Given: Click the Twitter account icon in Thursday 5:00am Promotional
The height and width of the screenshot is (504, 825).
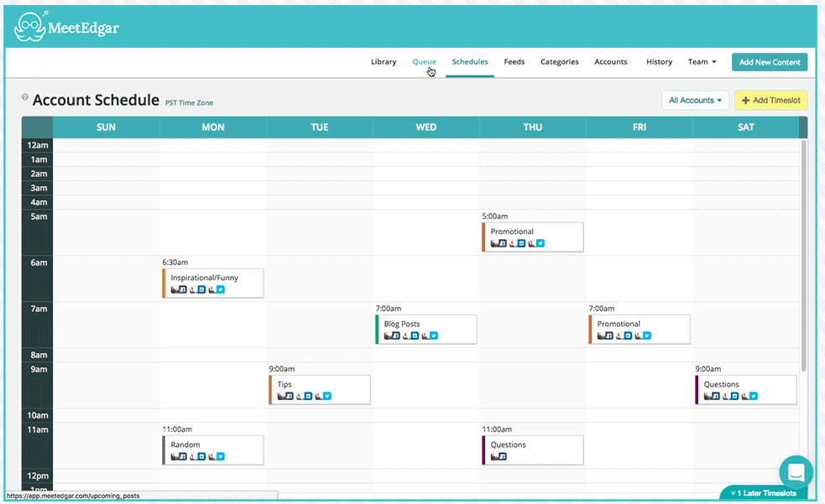Looking at the screenshot, I should tap(536, 243).
